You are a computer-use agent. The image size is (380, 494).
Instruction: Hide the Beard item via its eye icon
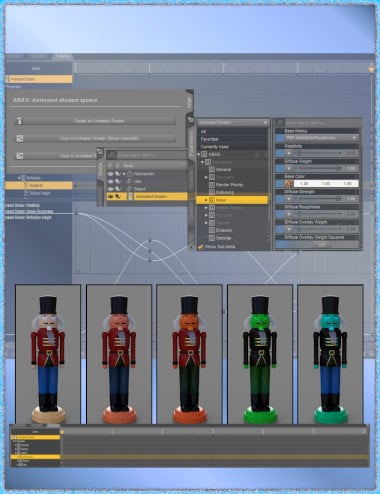pyautogui.click(x=110, y=189)
